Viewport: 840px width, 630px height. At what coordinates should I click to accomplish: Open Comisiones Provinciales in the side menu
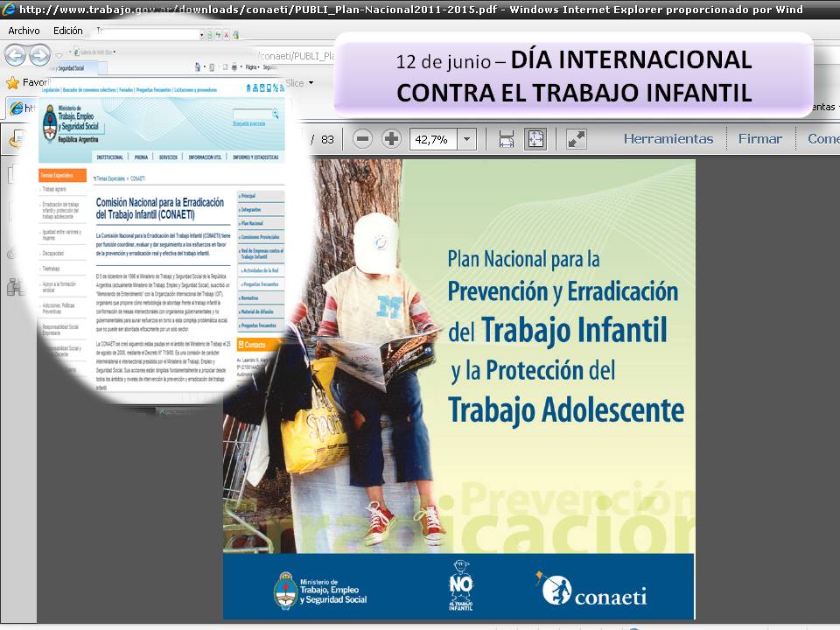click(x=261, y=237)
